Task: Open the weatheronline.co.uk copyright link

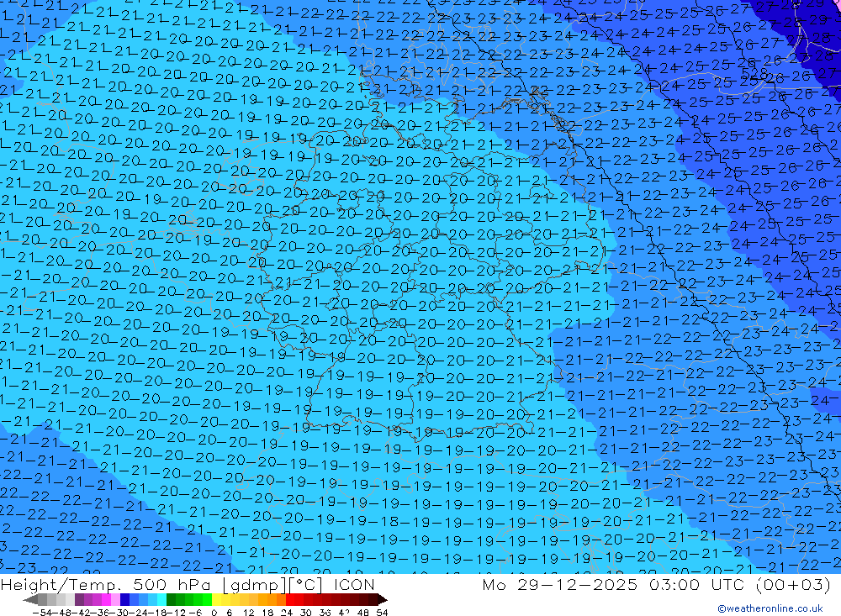Action: [770, 608]
